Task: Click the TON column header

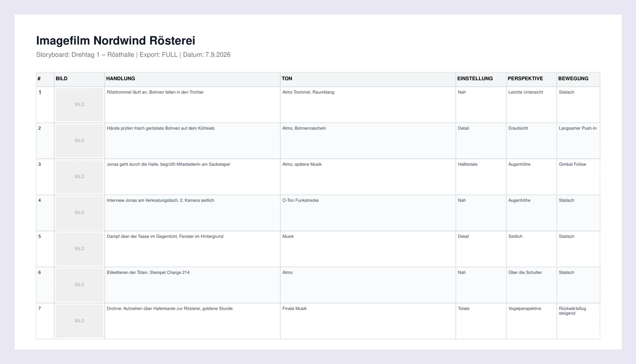Action: click(x=368, y=79)
